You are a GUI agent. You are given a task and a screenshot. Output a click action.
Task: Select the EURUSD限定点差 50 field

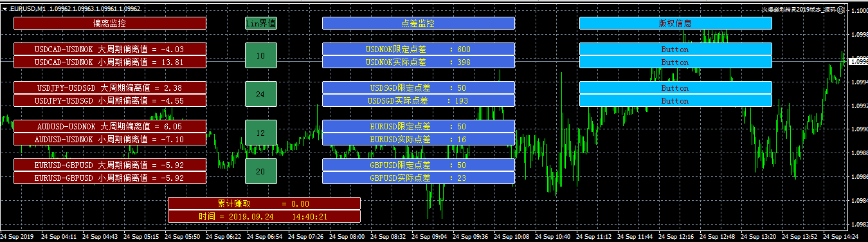[419, 126]
